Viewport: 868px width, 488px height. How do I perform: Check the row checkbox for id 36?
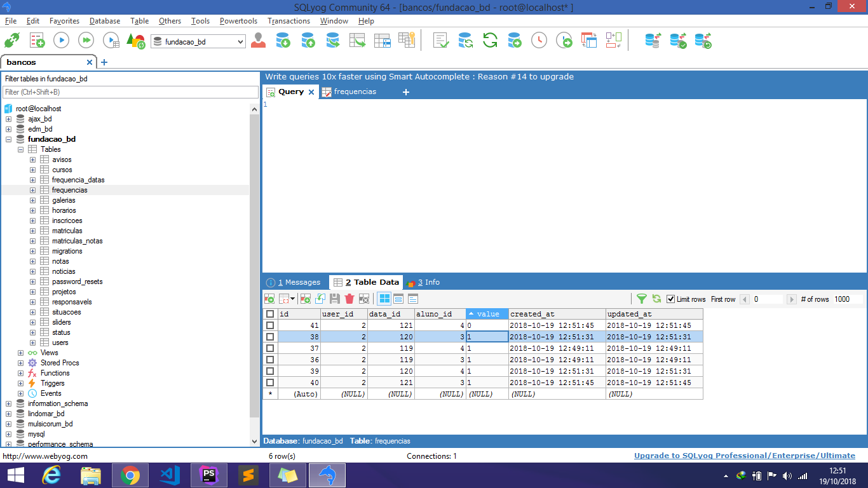(270, 360)
